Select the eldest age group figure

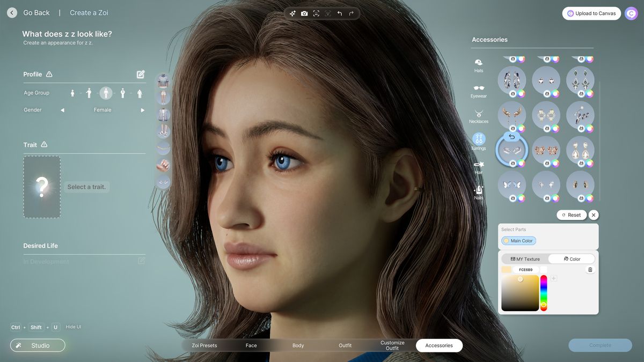point(139,92)
